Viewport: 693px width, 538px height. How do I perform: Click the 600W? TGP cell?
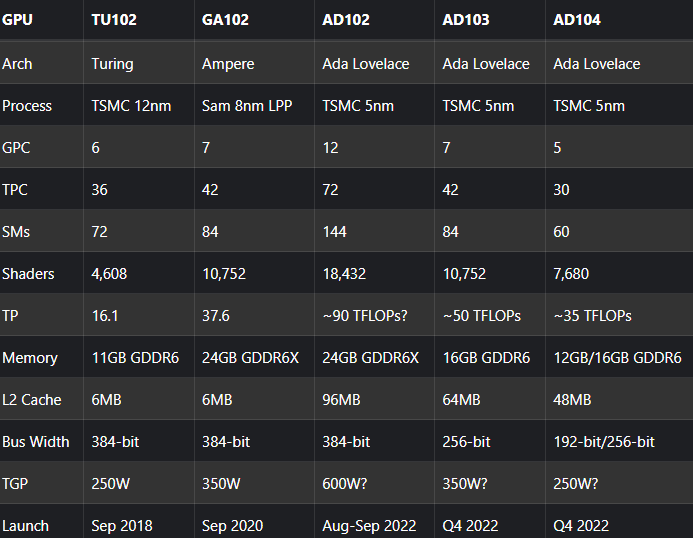[x=346, y=483]
